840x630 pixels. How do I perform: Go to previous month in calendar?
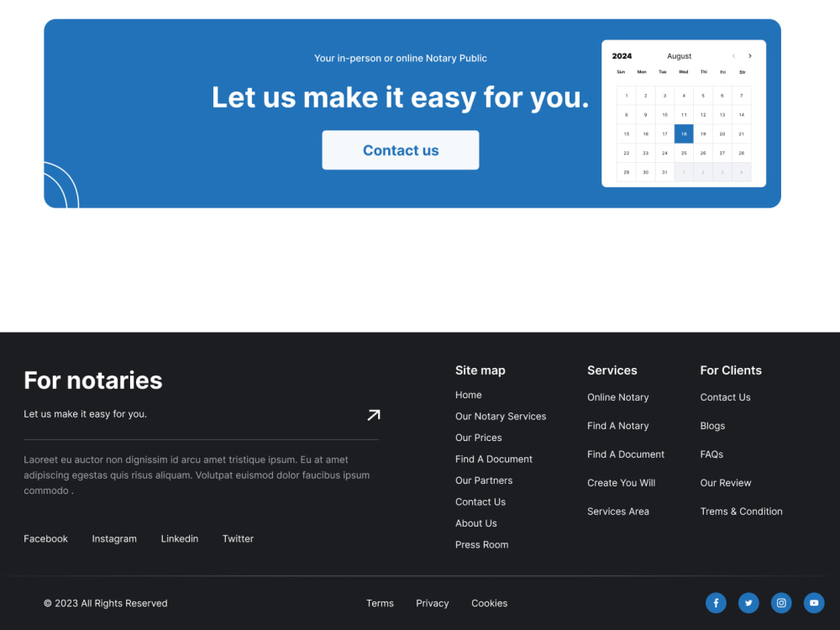tap(733, 55)
